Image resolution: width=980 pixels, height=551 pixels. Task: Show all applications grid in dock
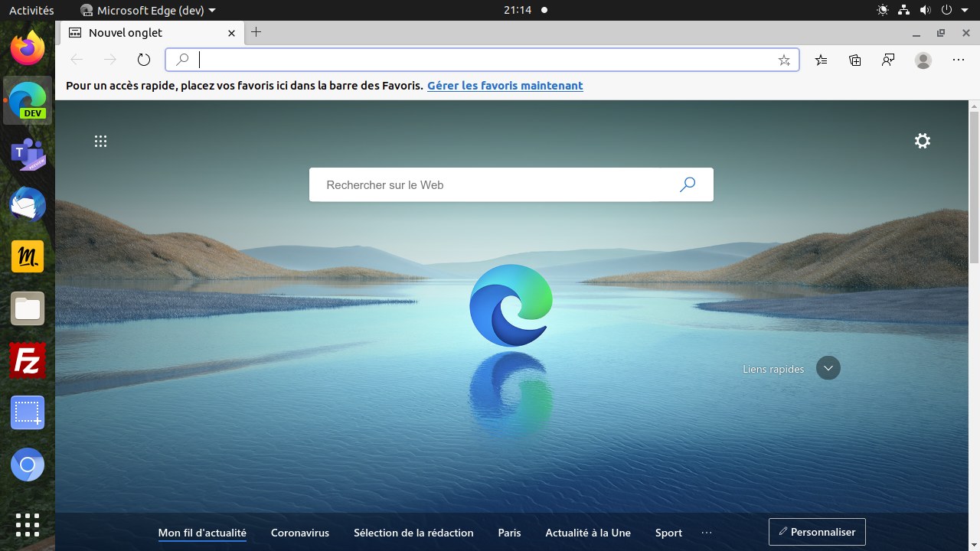pyautogui.click(x=28, y=524)
